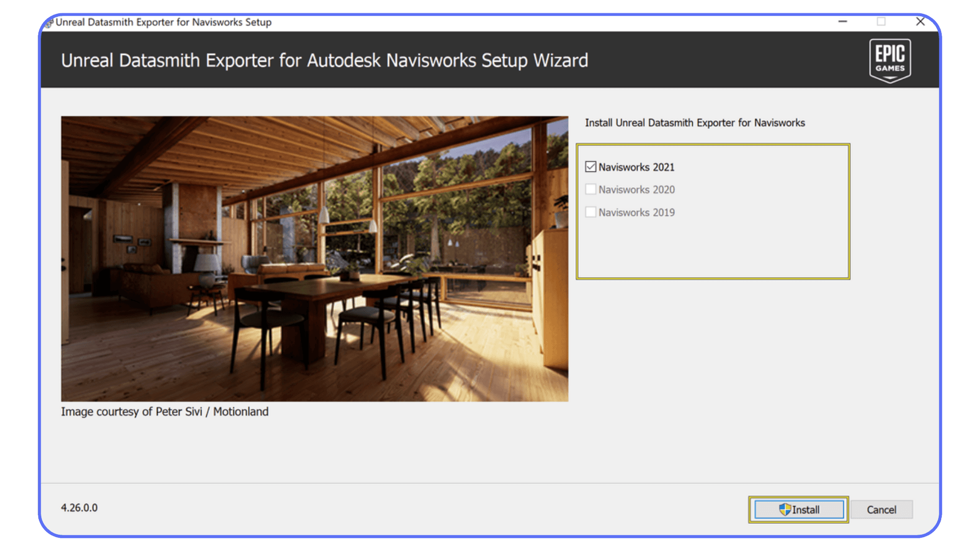Click 'Image courtesy of Peter Sivi / Motionland' caption
980x551 pixels.
click(x=164, y=412)
